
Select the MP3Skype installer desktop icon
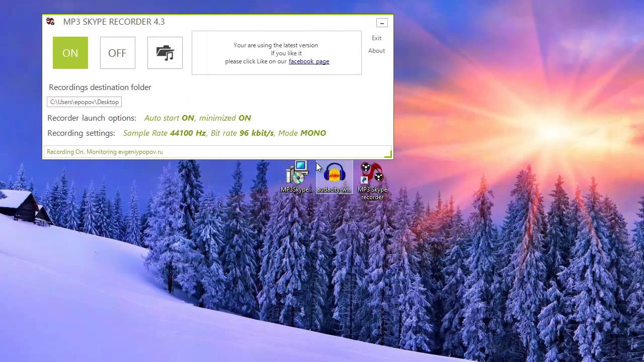pyautogui.click(x=297, y=177)
